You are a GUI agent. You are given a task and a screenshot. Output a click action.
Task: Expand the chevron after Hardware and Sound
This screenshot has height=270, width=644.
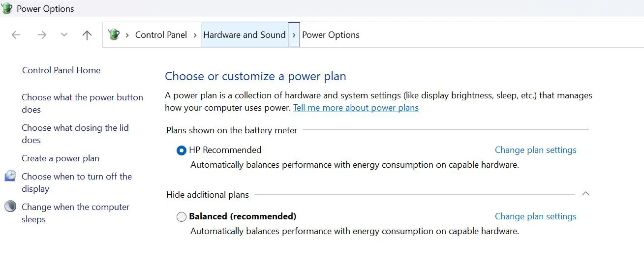294,35
